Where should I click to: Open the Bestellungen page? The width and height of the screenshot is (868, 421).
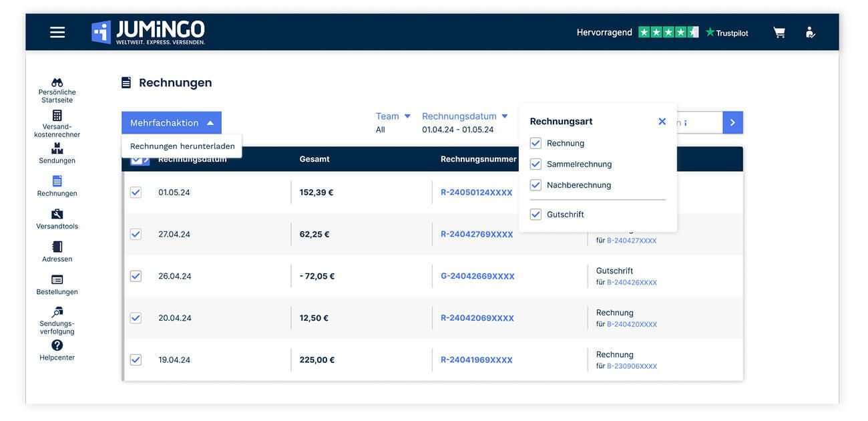(57, 284)
